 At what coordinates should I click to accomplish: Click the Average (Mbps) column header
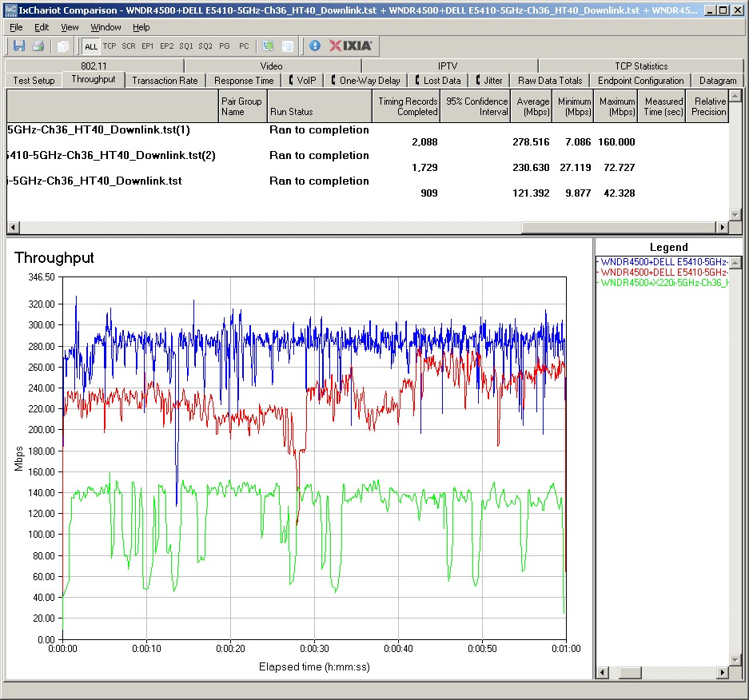[532, 106]
